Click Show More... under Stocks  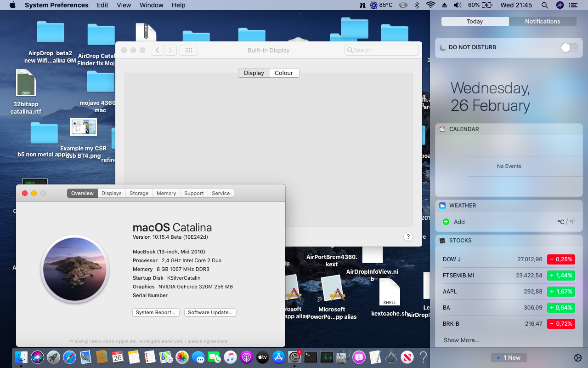(462, 340)
